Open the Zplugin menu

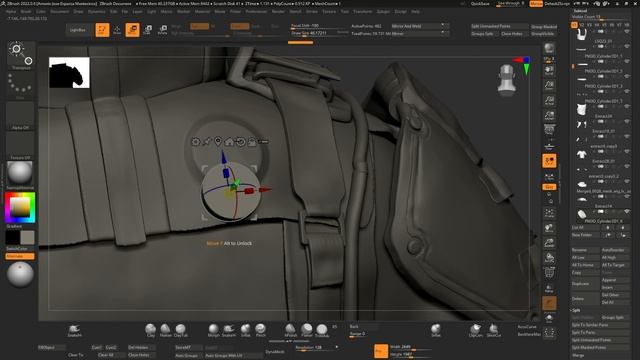point(382,11)
